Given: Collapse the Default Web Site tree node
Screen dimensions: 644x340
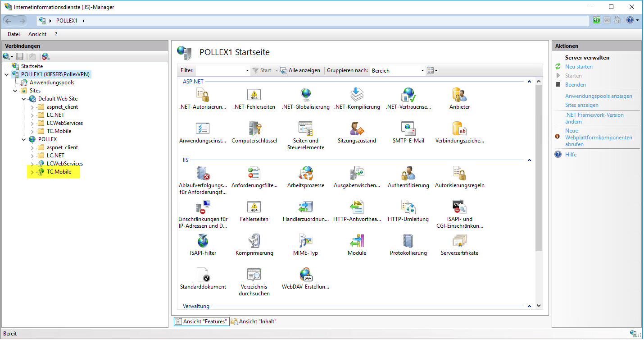Looking at the screenshot, I should coord(23,99).
